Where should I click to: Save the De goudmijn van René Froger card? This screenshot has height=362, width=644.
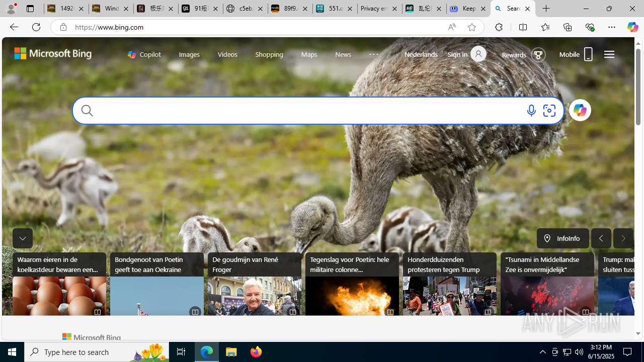(x=292, y=312)
